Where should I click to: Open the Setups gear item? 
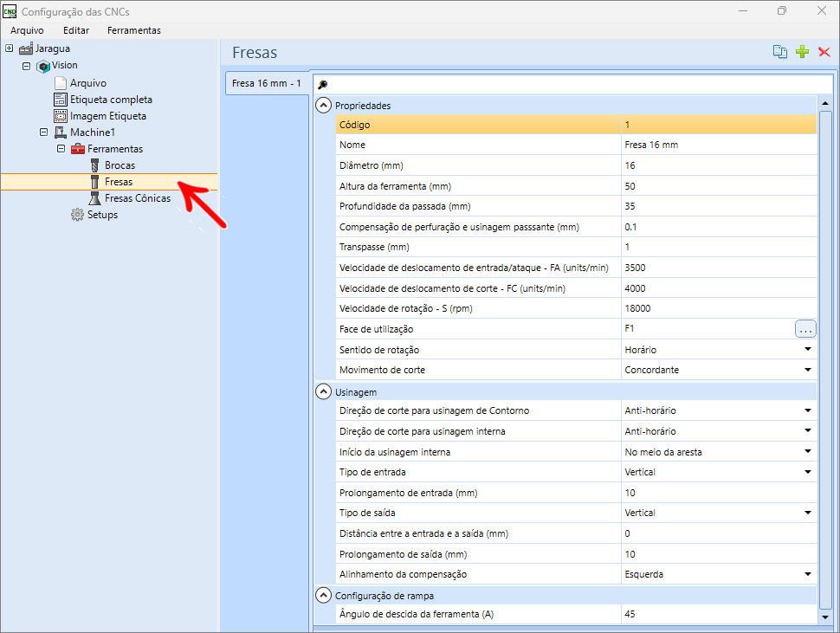(x=101, y=215)
